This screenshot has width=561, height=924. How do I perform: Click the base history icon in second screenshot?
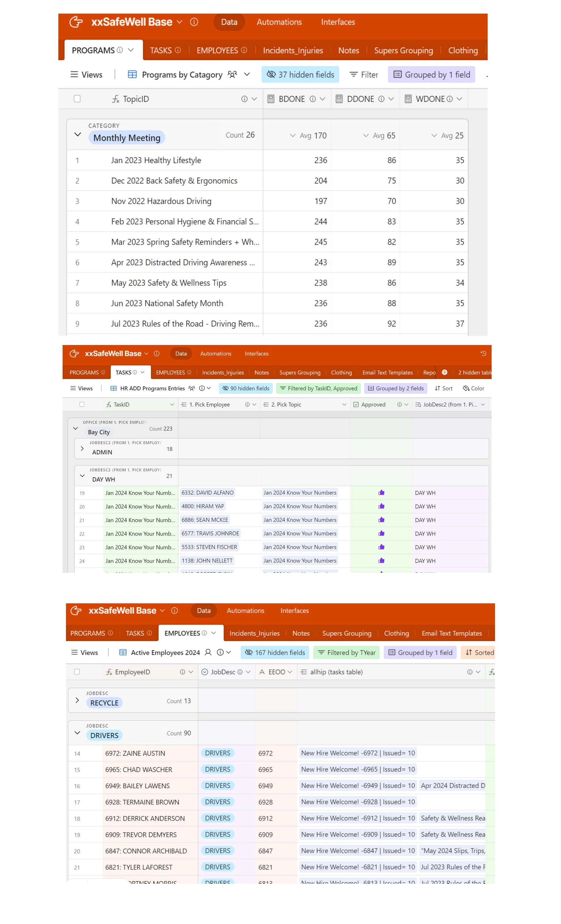483,353
